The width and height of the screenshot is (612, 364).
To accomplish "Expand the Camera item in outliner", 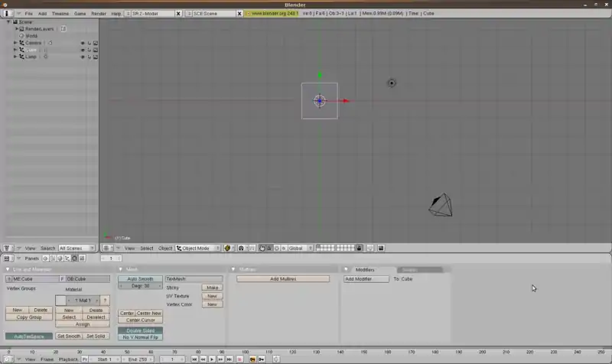I will (15, 43).
